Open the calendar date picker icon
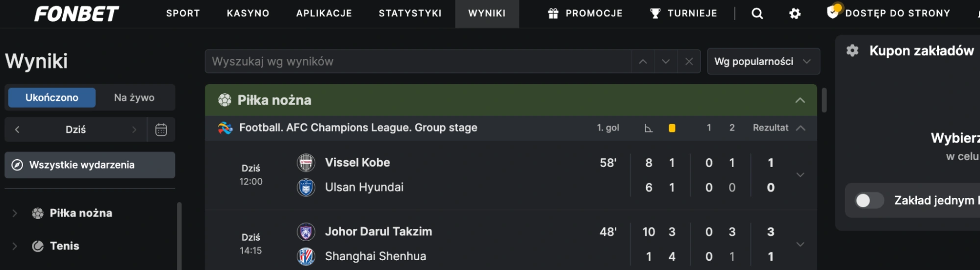980x270 pixels. click(161, 130)
